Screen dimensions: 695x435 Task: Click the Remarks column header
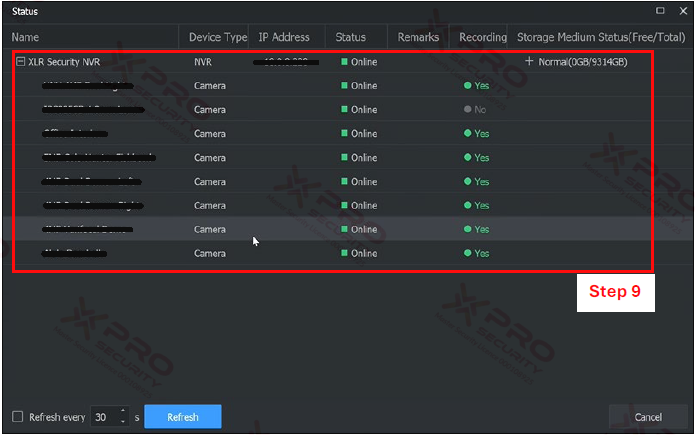point(418,37)
